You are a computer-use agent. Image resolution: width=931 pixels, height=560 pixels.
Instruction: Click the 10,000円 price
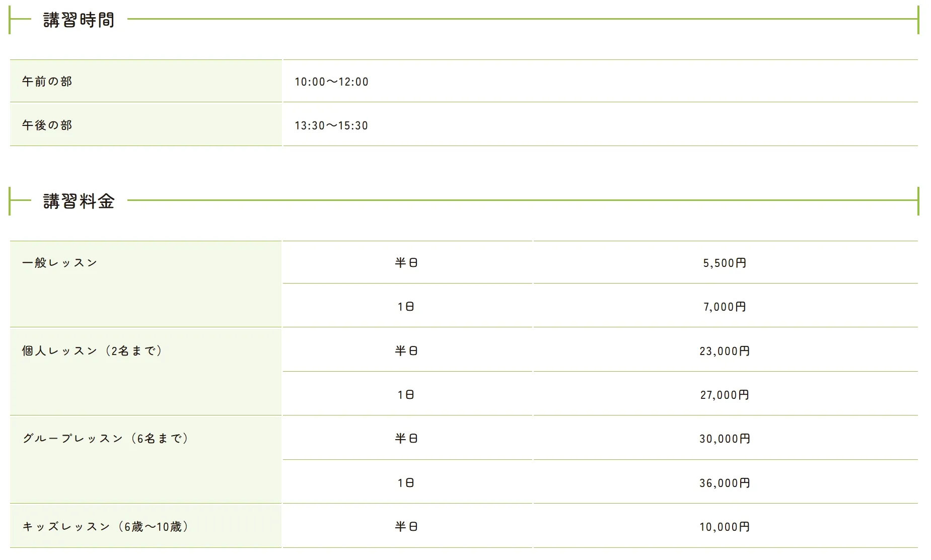(725, 527)
